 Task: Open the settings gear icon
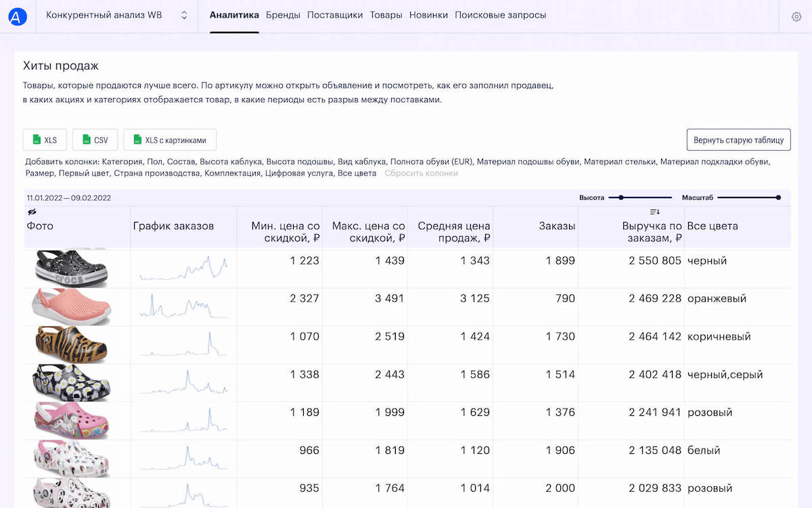[x=796, y=17]
